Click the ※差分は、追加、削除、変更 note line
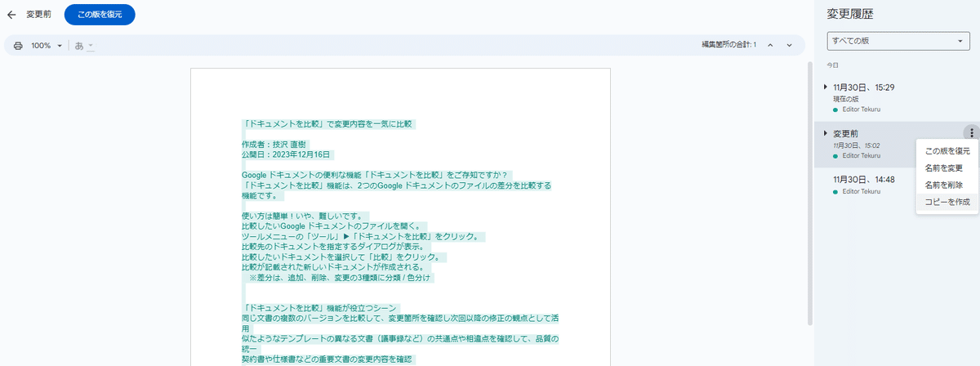Viewport: 980px width, 366px height. 341,278
